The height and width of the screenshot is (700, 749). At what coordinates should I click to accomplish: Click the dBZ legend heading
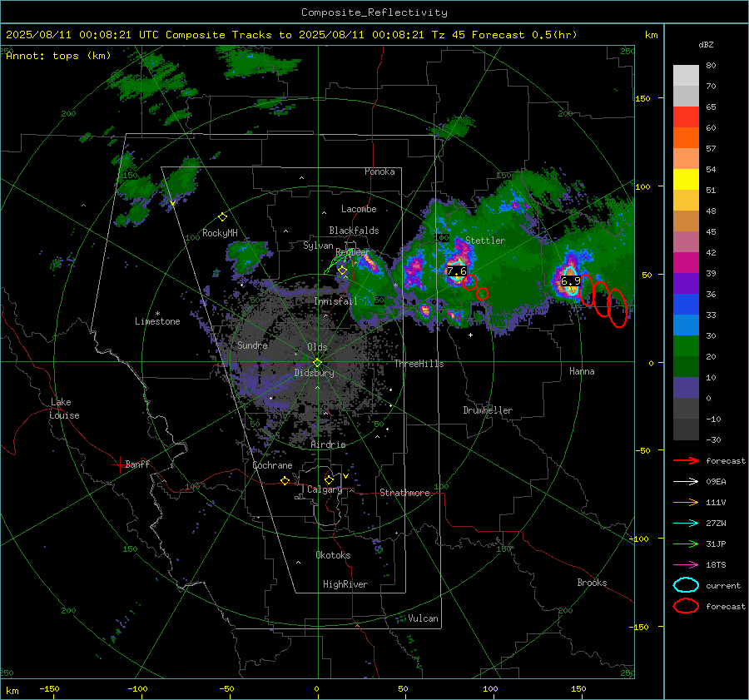click(x=706, y=44)
